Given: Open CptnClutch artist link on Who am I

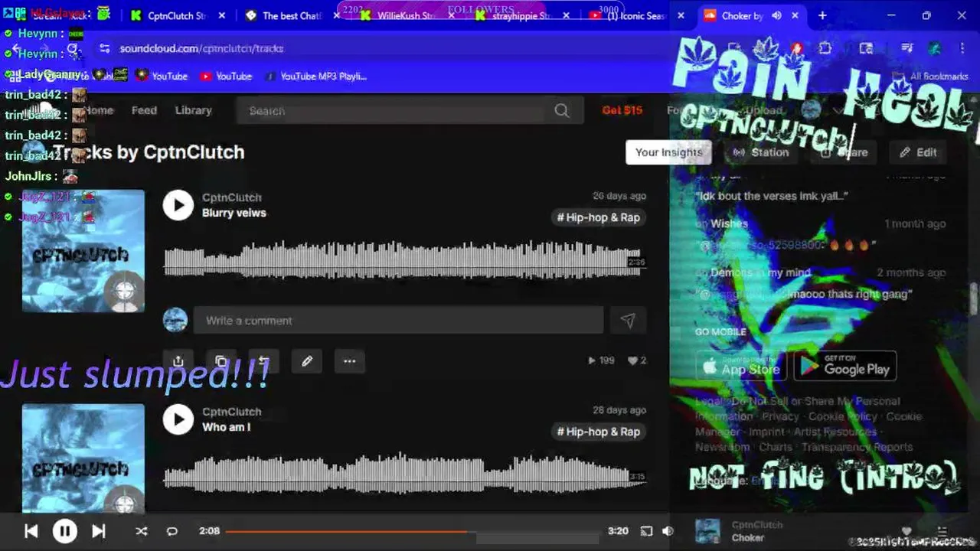Looking at the screenshot, I should pyautogui.click(x=231, y=412).
